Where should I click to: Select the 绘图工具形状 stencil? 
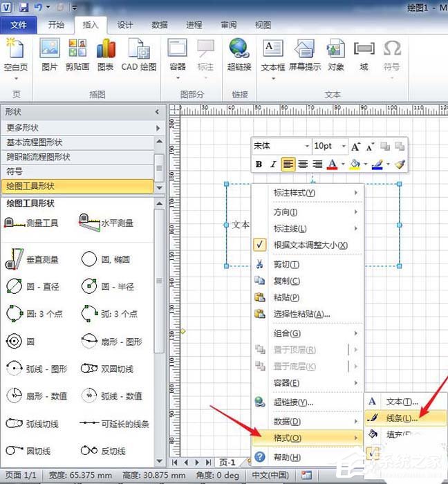point(77,186)
